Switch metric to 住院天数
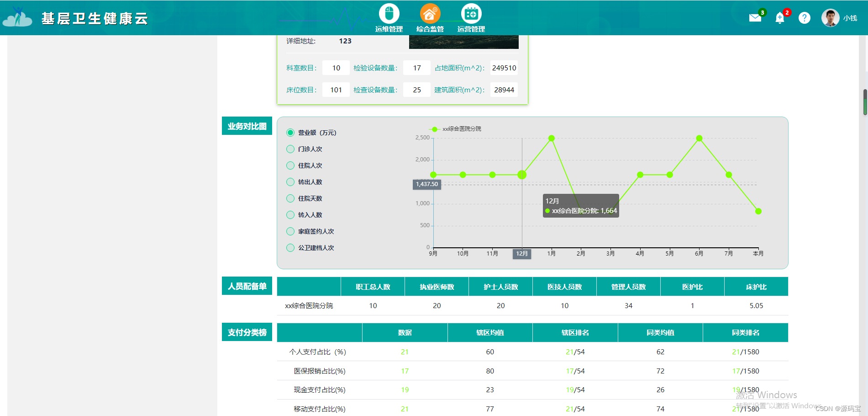The height and width of the screenshot is (416, 868). tap(290, 198)
